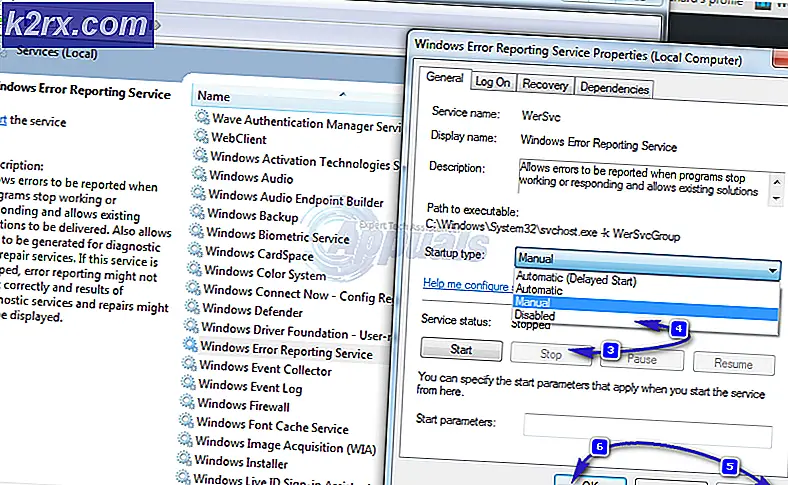Switch to the Dependencies tab

[x=614, y=88]
